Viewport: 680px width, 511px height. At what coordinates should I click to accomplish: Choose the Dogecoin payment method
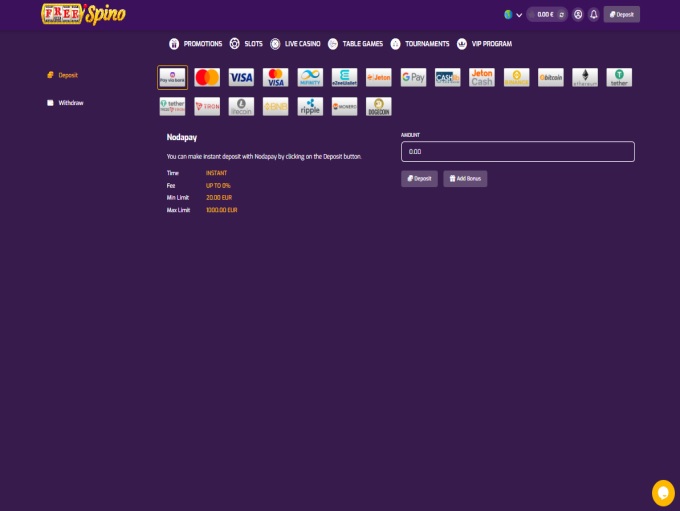tap(378, 106)
